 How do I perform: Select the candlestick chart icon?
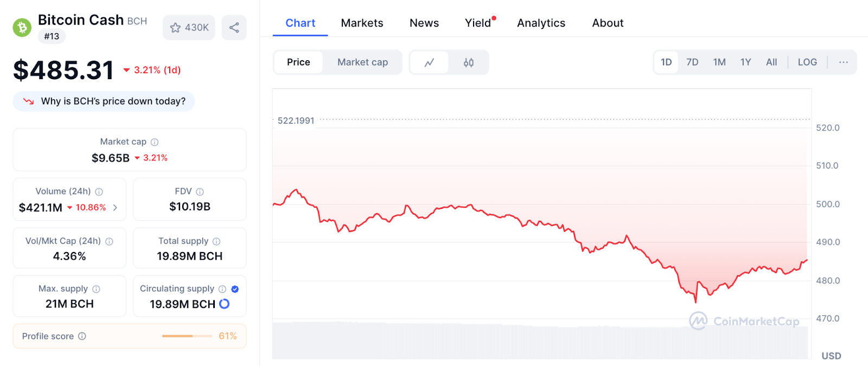pos(467,62)
